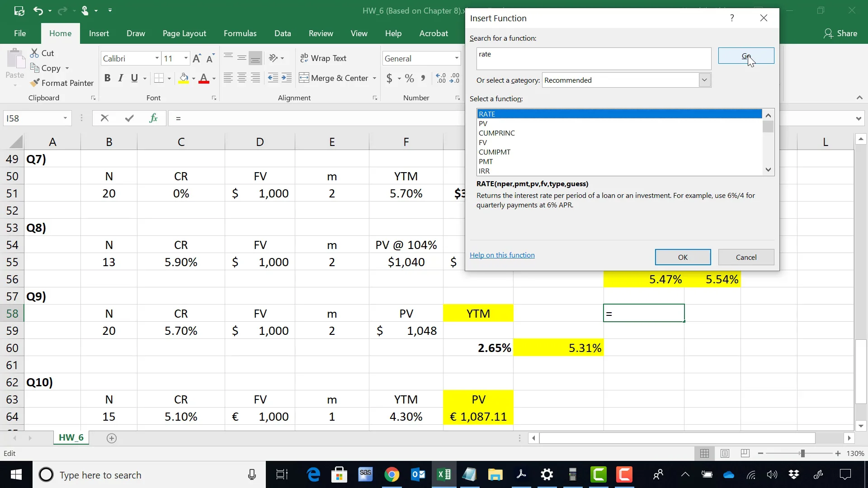Expand the function category dropdown
The height and width of the screenshot is (488, 868).
tap(704, 80)
